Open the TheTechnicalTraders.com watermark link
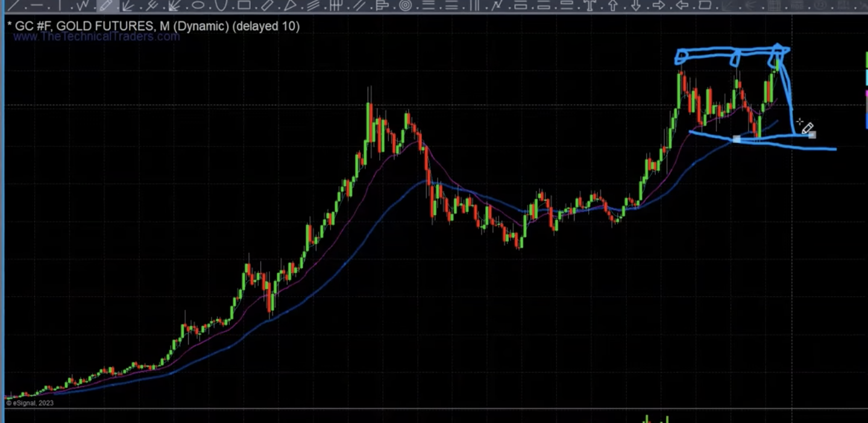The height and width of the screenshot is (423, 868). click(x=96, y=37)
